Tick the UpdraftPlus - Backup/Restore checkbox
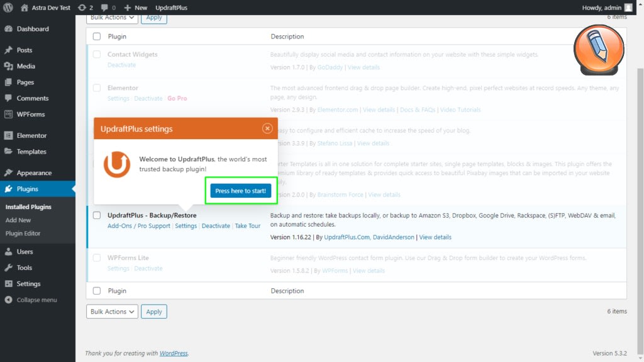Image resolution: width=644 pixels, height=362 pixels. click(x=96, y=215)
